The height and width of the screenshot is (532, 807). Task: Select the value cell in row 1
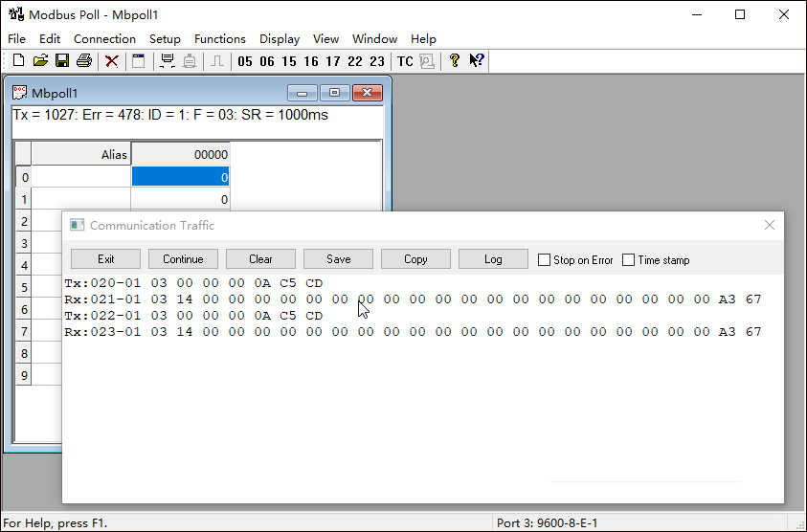[x=180, y=199]
